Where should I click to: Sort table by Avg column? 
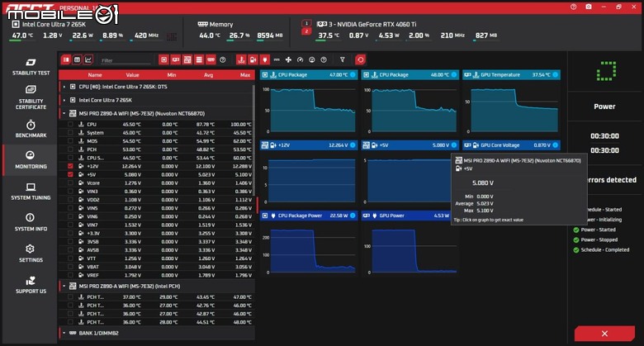pyautogui.click(x=209, y=75)
